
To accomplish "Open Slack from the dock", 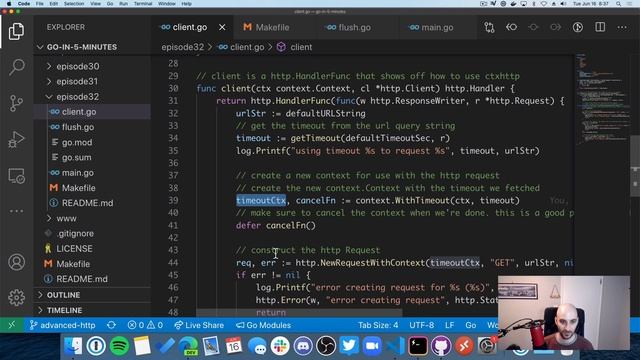I will [x=280, y=346].
